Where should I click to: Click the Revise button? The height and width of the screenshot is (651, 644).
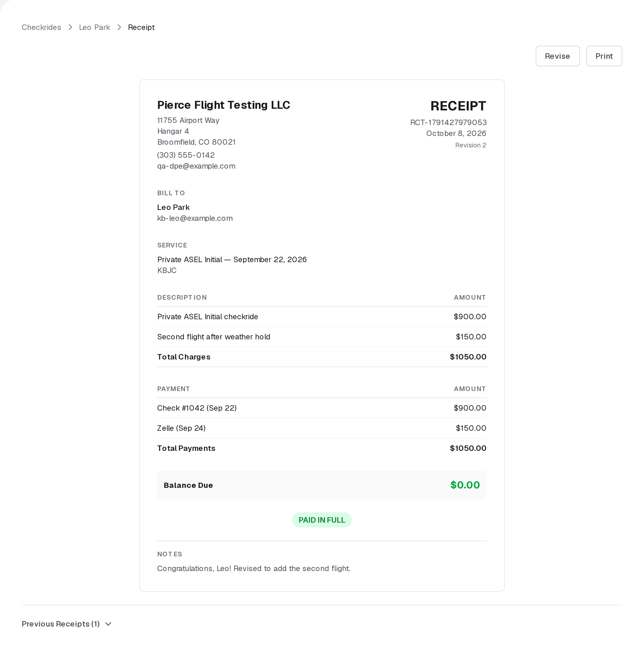click(558, 56)
